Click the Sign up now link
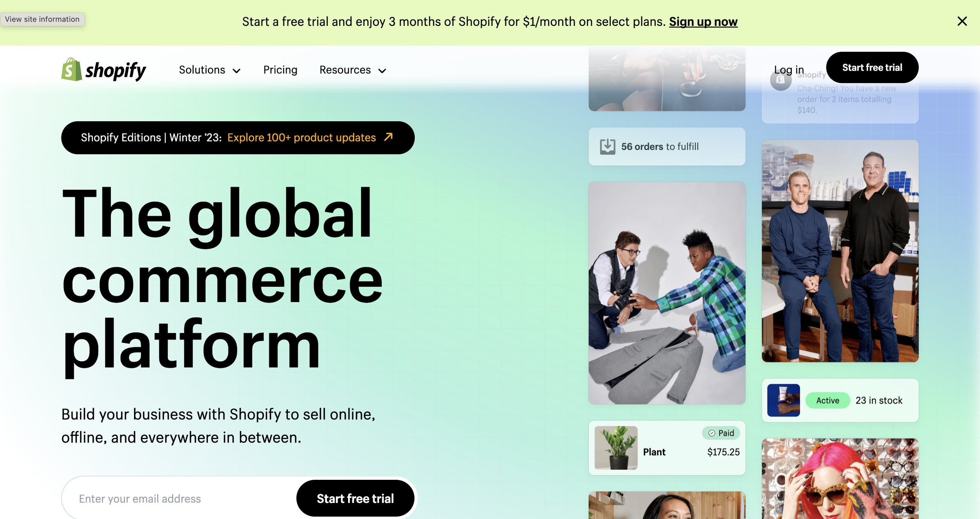This screenshot has width=980, height=519. 703,22
